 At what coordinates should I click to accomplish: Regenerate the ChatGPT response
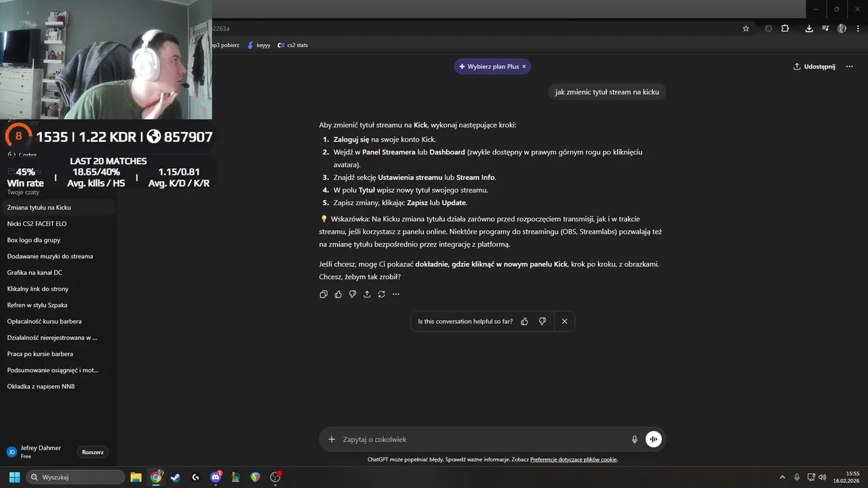pyautogui.click(x=382, y=294)
